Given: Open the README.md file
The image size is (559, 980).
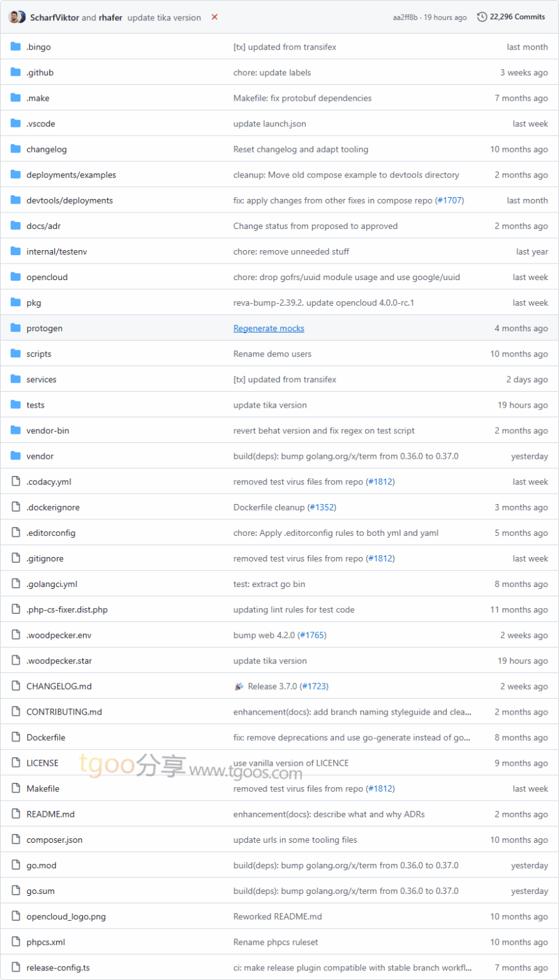Looking at the screenshot, I should [x=50, y=814].
